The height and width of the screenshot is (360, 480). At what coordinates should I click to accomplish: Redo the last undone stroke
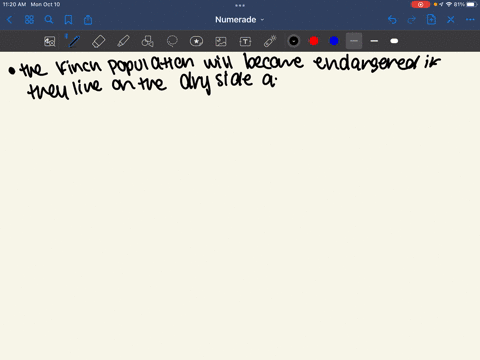point(412,20)
